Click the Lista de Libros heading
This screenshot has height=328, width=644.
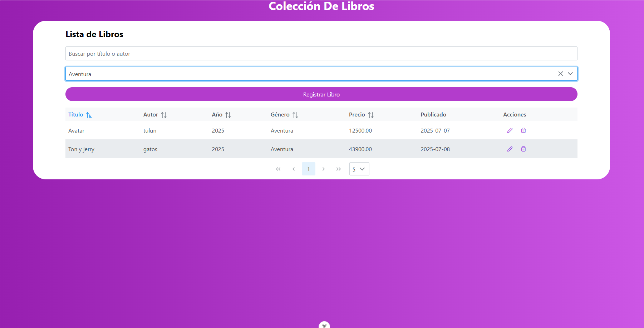tap(94, 34)
